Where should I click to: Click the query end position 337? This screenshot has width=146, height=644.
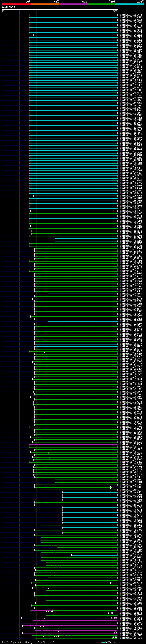click(x=115, y=11)
